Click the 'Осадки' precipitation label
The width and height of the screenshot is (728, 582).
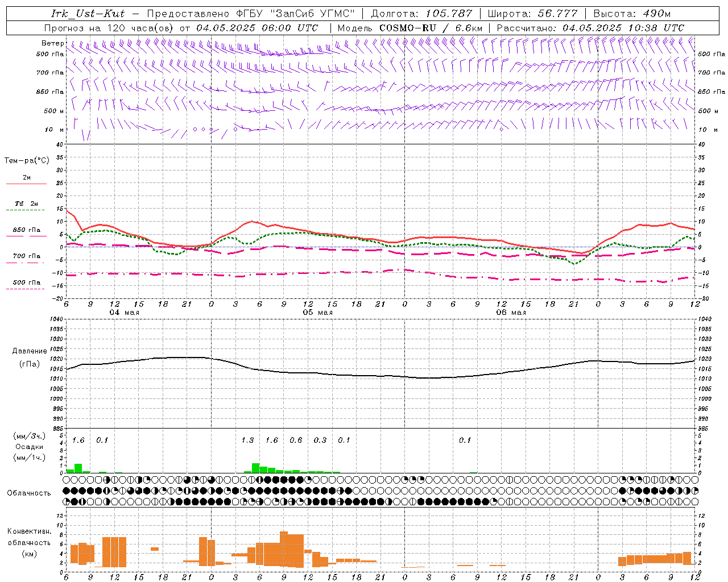pyautogui.click(x=29, y=447)
